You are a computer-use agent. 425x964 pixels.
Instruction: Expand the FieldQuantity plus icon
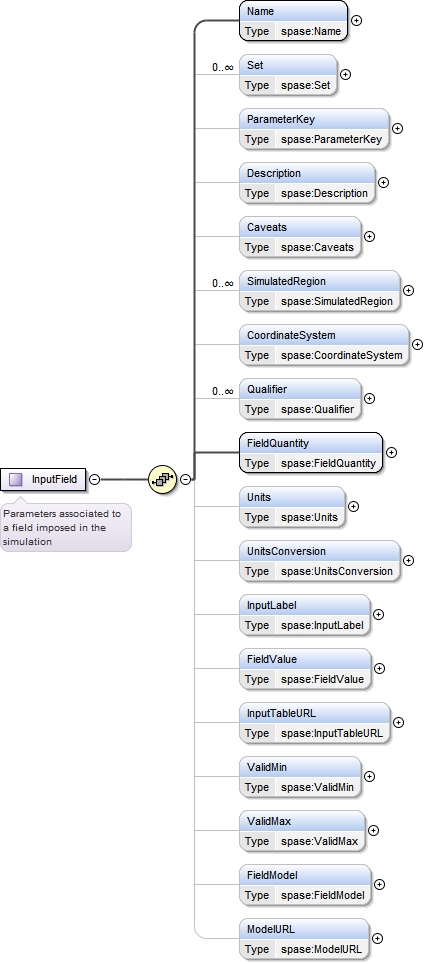391,452
